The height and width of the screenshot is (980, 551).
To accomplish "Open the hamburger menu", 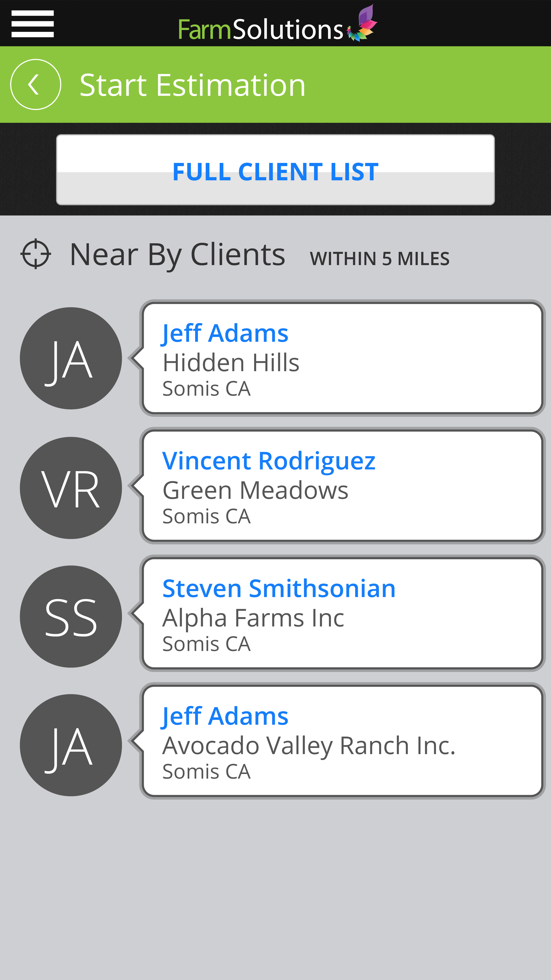I will pyautogui.click(x=32, y=24).
